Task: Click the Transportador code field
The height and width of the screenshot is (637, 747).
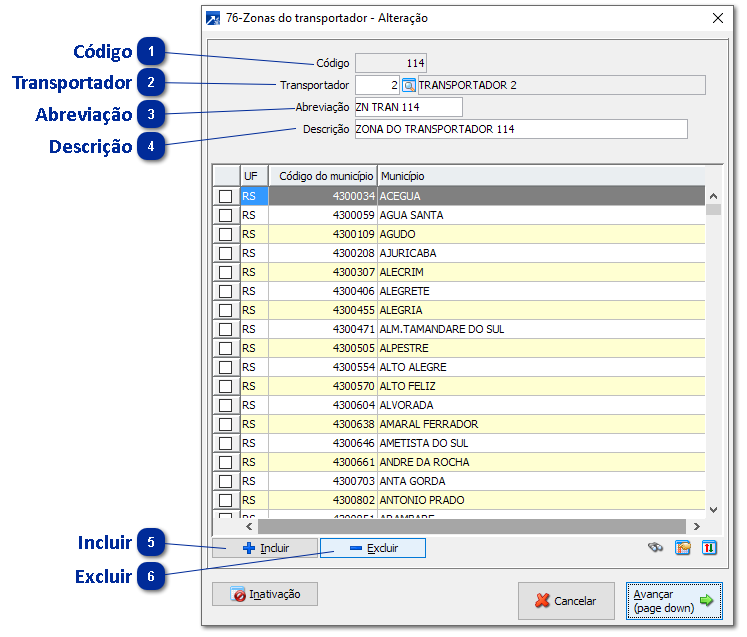Action: [x=377, y=85]
